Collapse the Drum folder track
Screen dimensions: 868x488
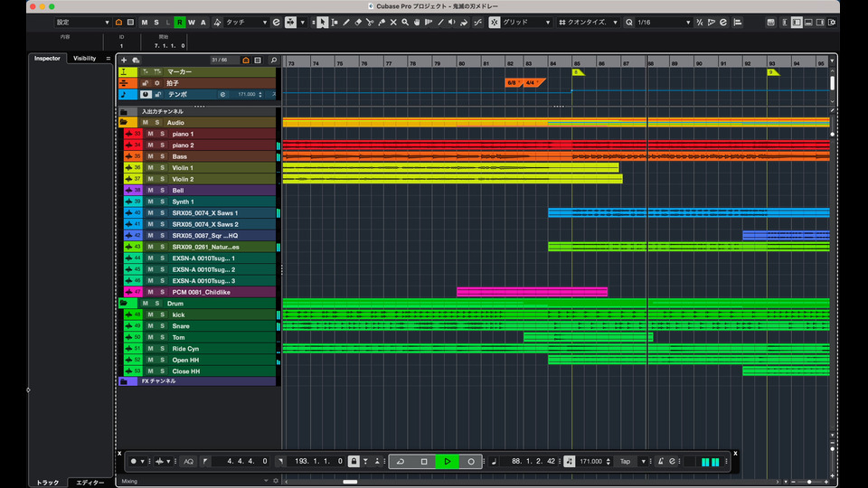point(123,304)
